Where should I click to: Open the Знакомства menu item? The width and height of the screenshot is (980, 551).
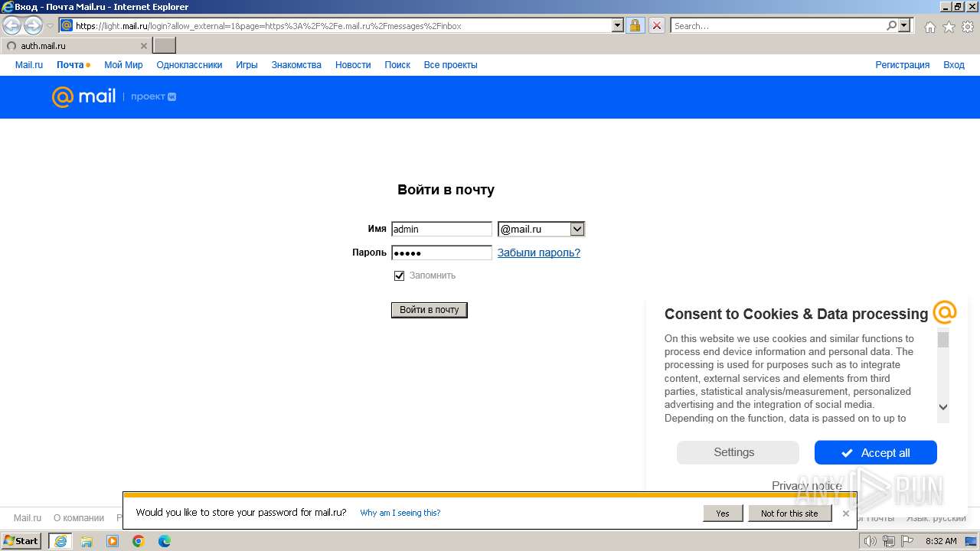point(296,65)
